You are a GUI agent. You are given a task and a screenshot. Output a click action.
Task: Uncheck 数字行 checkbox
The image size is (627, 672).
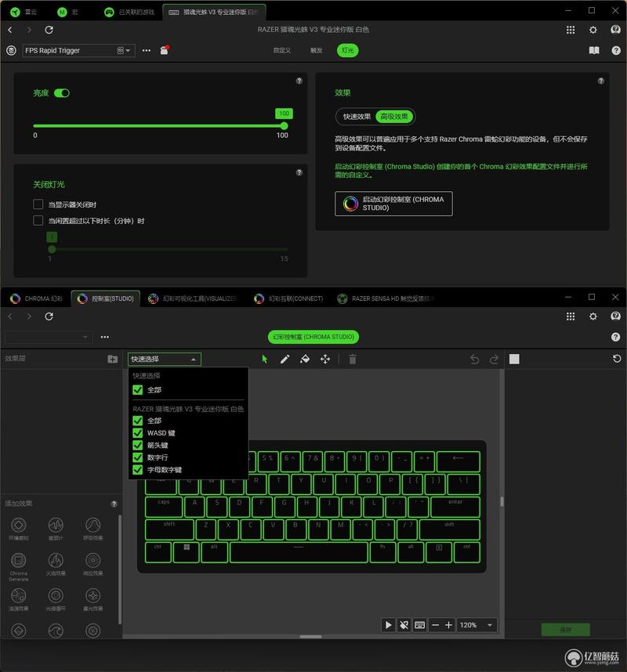click(x=138, y=457)
